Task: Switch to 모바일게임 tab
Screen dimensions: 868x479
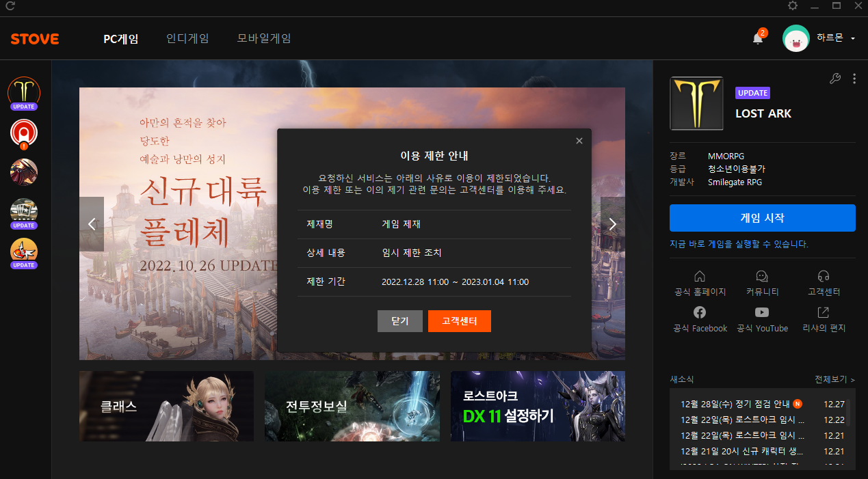Action: click(x=264, y=38)
